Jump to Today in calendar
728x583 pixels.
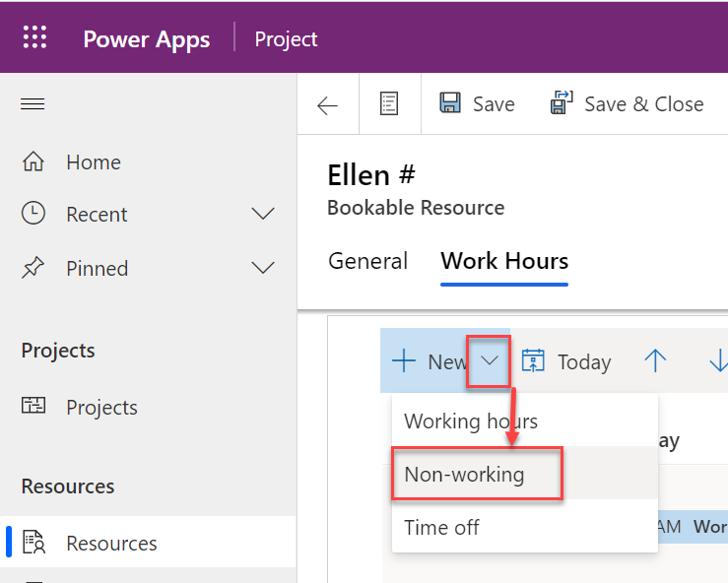coord(565,361)
